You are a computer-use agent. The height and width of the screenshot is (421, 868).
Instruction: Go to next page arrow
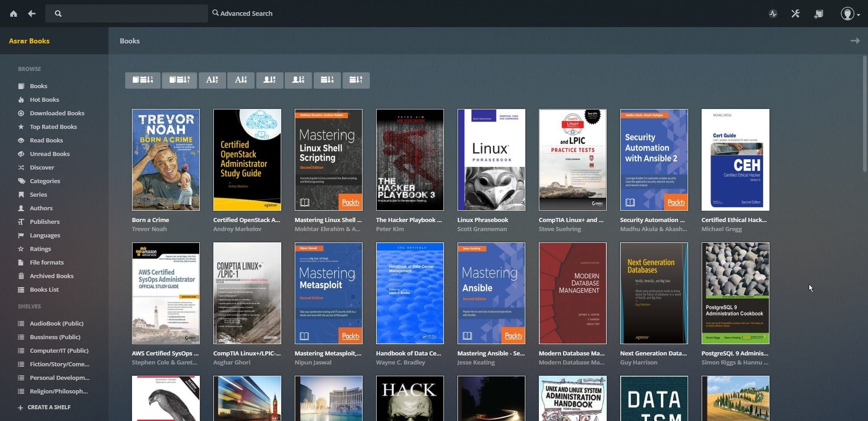[855, 41]
